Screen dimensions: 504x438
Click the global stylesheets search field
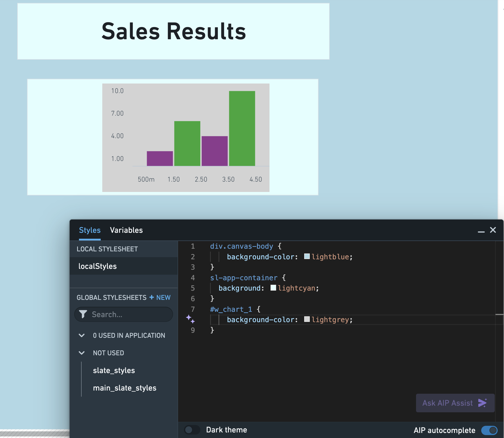[x=124, y=314]
